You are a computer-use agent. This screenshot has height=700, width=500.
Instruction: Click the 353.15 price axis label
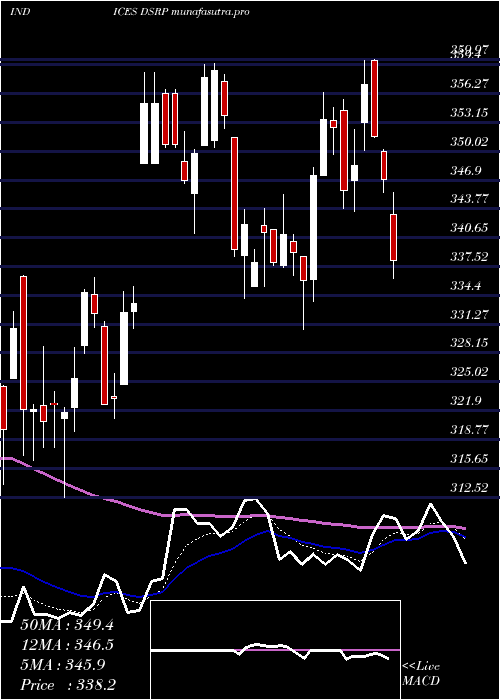468,112
